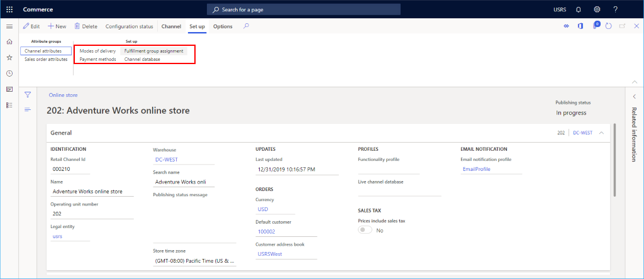Image resolution: width=644 pixels, height=279 pixels.
Task: Click the vertical scrollbar of the form
Action: point(614,160)
